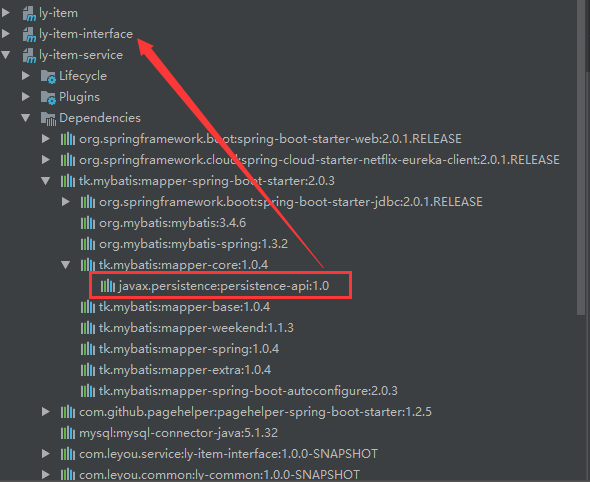This screenshot has height=482, width=590.
Task: Click the mapper-core:1.0.4 library icon
Action: pyautogui.click(x=88, y=265)
